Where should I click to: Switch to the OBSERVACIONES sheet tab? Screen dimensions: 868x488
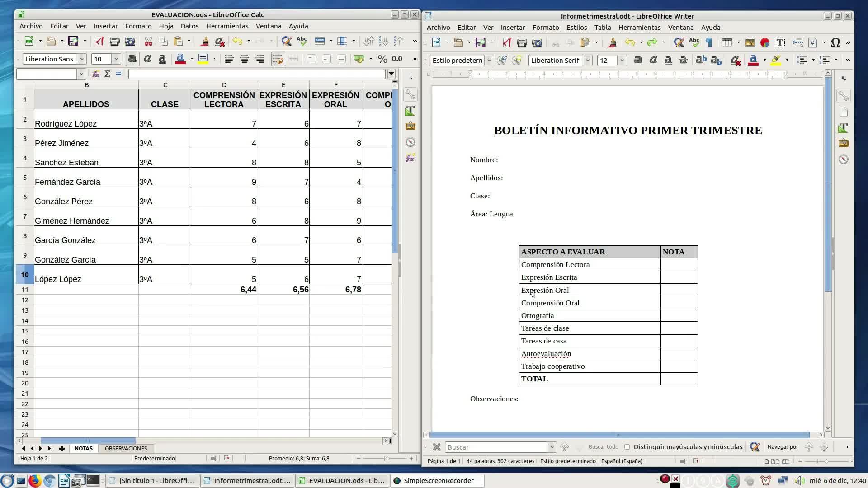[x=126, y=448]
